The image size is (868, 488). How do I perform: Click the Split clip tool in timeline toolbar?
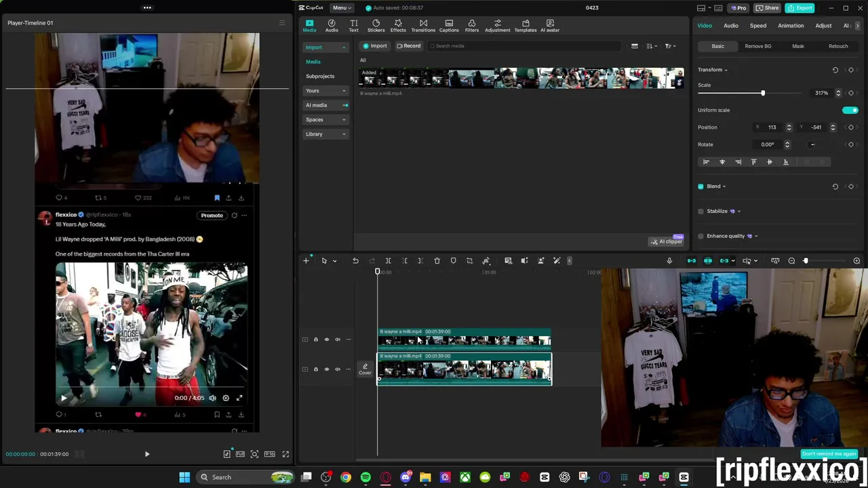point(388,261)
